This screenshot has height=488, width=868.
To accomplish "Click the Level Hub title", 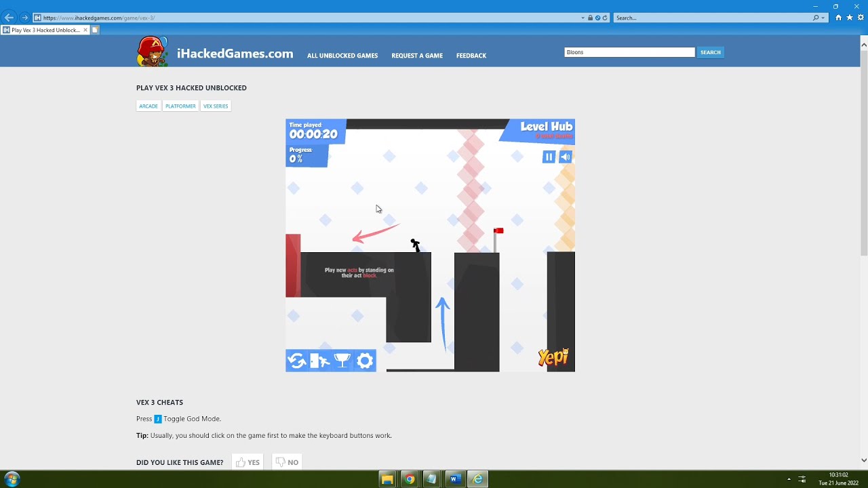I will pos(546,126).
